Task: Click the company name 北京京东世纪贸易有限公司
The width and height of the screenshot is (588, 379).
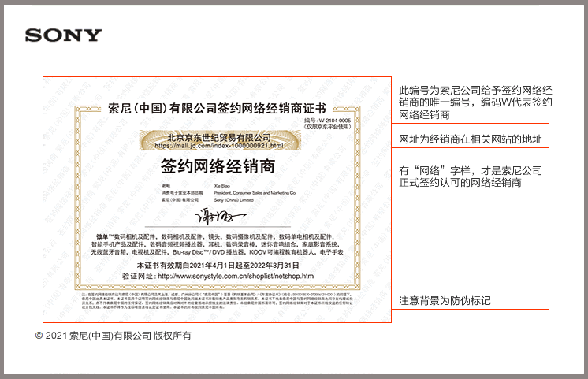Action: (x=219, y=138)
